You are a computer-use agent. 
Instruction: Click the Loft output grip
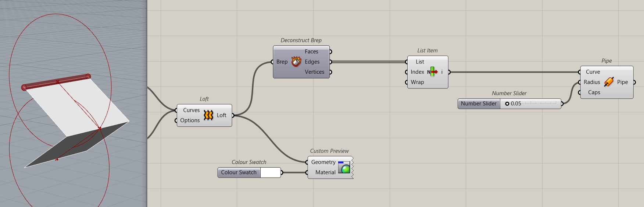coord(233,115)
